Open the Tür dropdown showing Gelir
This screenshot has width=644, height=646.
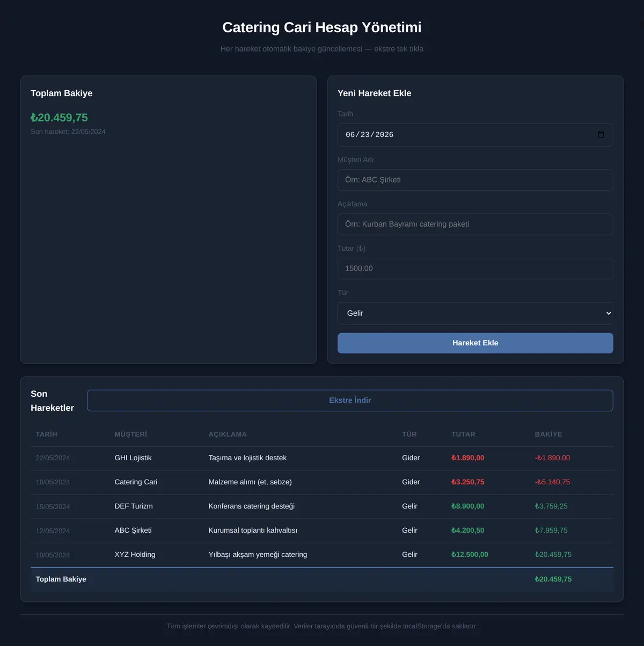[475, 313]
